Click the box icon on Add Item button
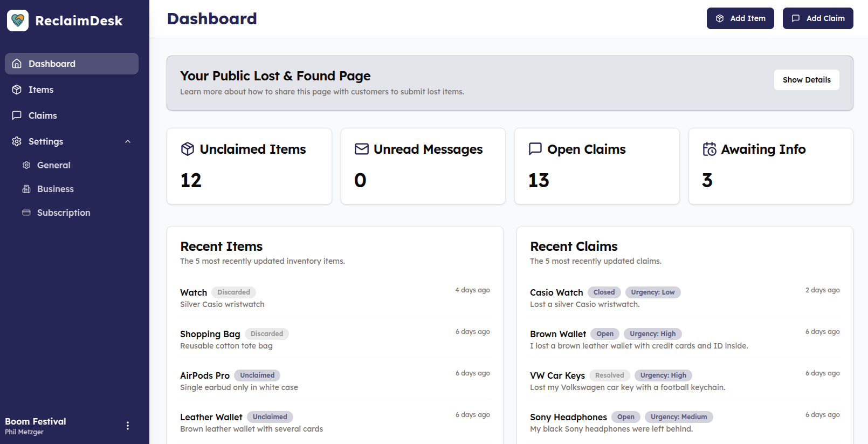This screenshot has width=868, height=444. click(720, 18)
